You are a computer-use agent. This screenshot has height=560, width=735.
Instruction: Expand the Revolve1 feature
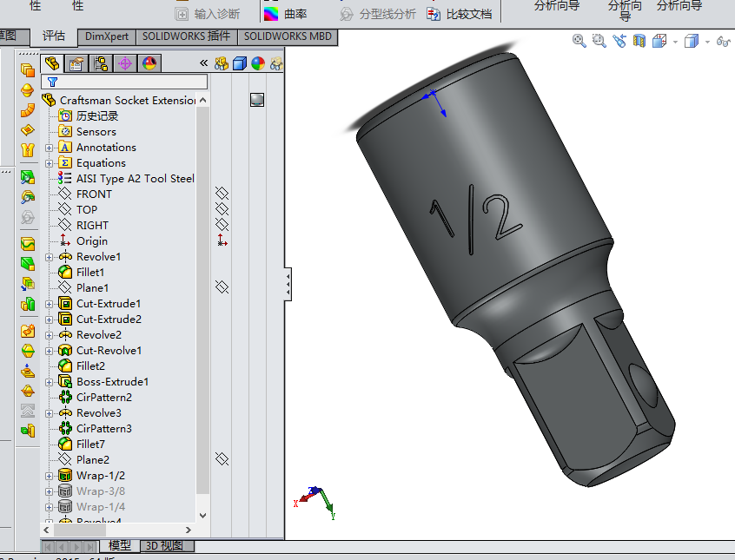pos(49,257)
